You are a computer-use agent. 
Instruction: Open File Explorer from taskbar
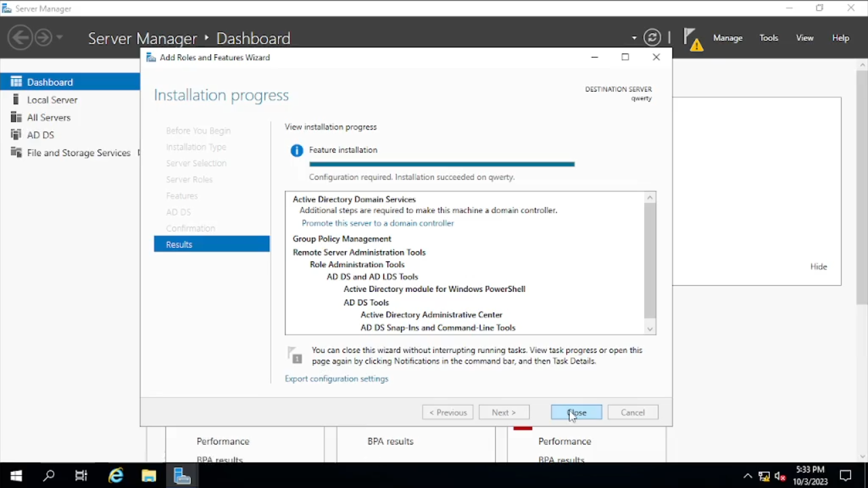pos(149,476)
